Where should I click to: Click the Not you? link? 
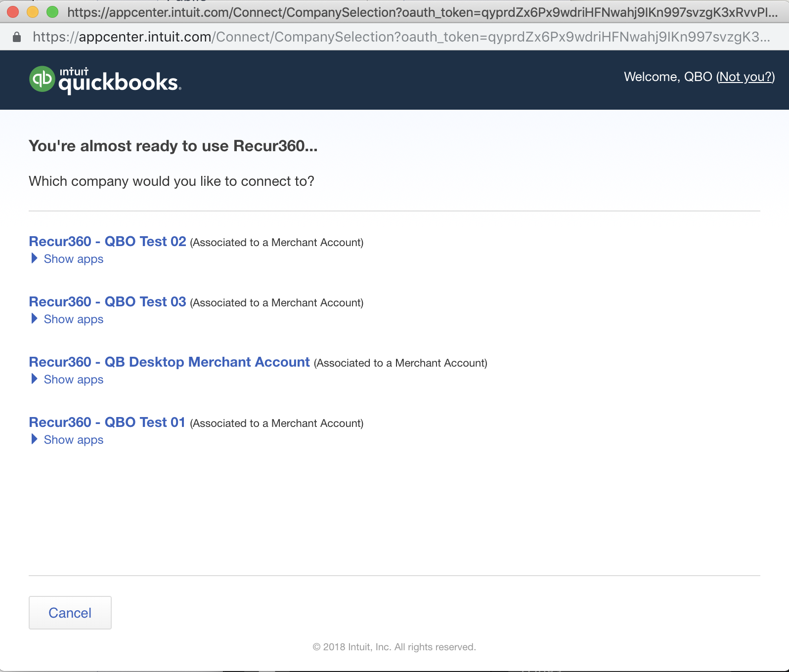745,77
